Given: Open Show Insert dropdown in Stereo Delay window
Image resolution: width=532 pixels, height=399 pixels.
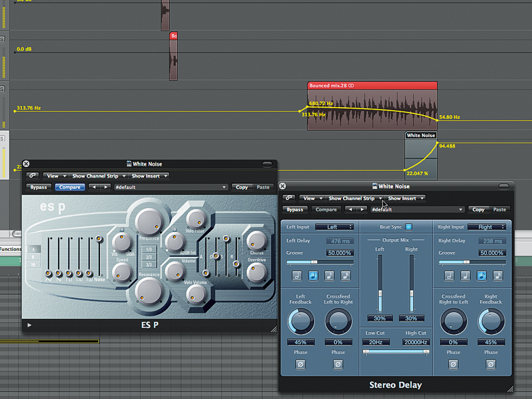Looking at the screenshot, I should (406, 198).
